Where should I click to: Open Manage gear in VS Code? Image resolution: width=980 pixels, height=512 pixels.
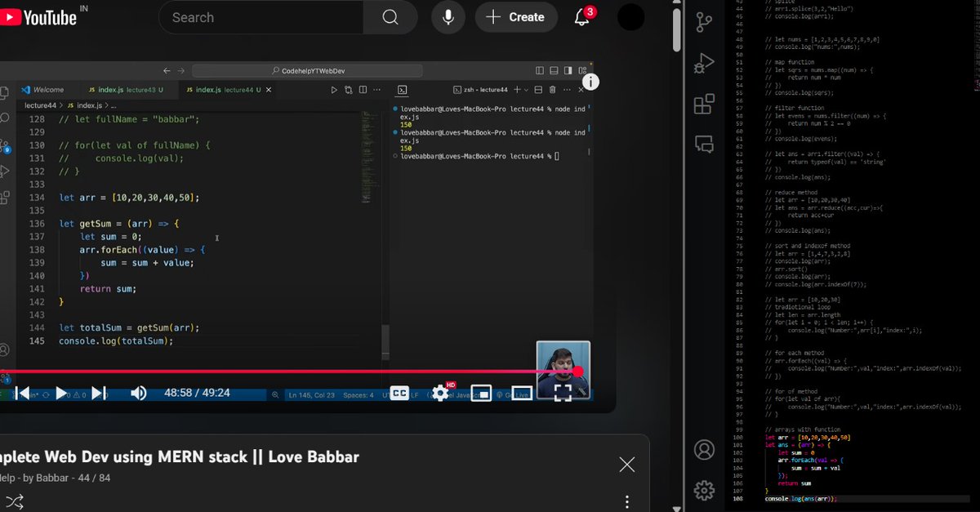tap(703, 490)
